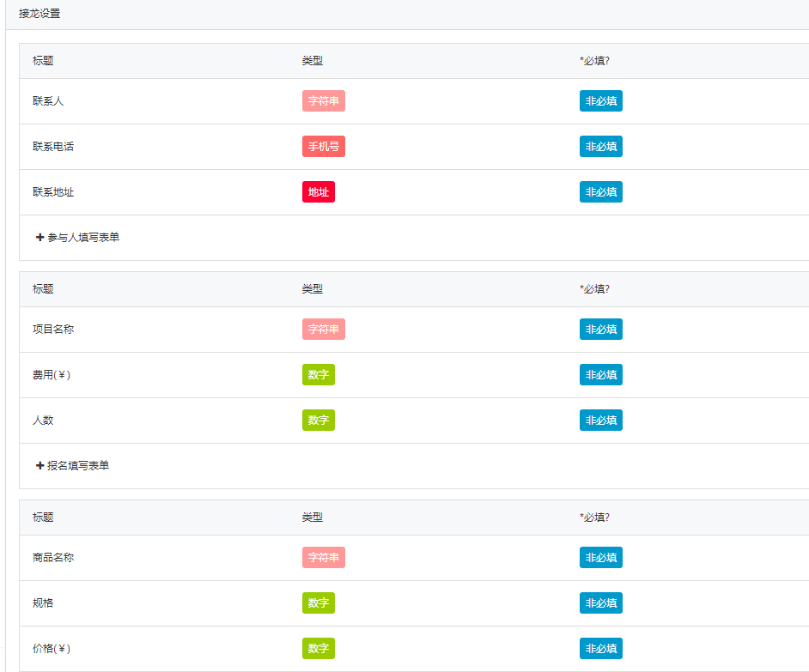Select the 数字 type badge of 价格(¥)

318,649
